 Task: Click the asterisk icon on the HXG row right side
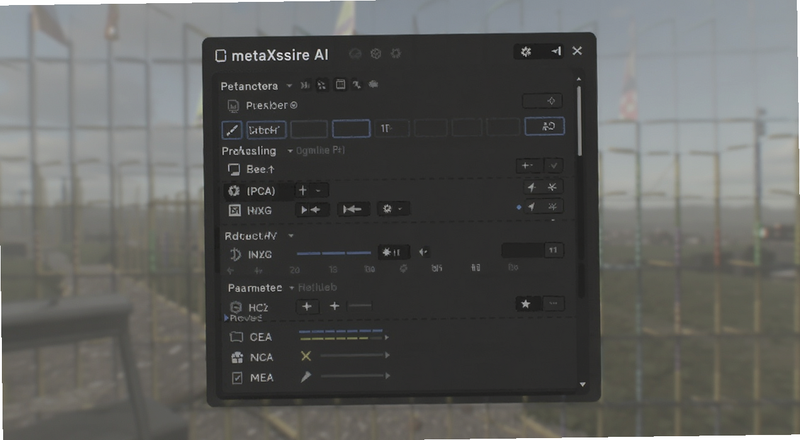pyautogui.click(x=553, y=207)
